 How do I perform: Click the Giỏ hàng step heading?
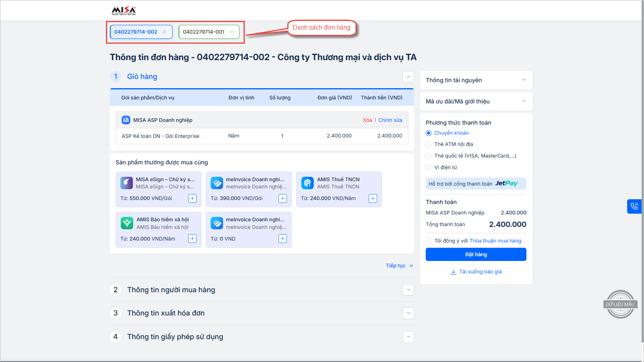coord(142,77)
